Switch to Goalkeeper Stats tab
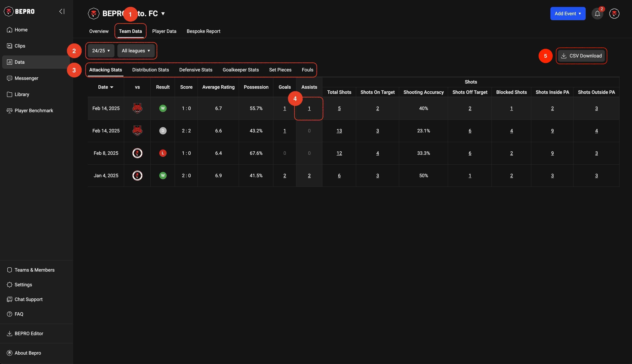 240,70
